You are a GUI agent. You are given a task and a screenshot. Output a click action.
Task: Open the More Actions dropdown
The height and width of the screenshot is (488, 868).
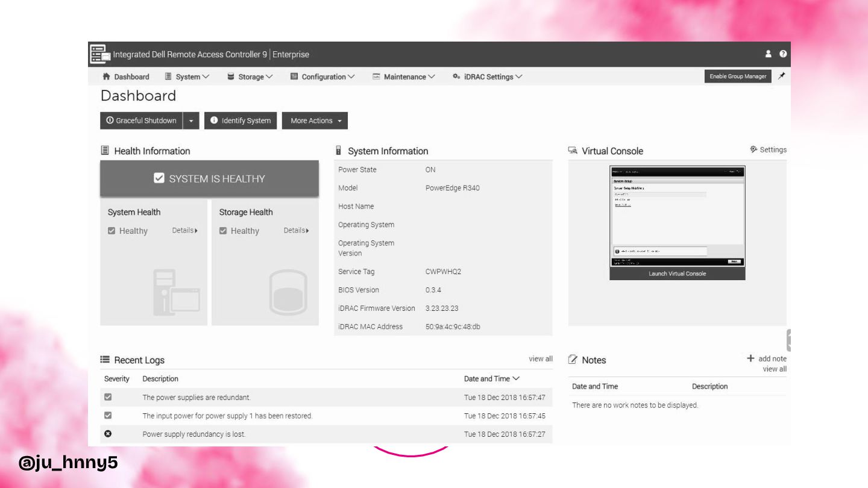pyautogui.click(x=315, y=120)
